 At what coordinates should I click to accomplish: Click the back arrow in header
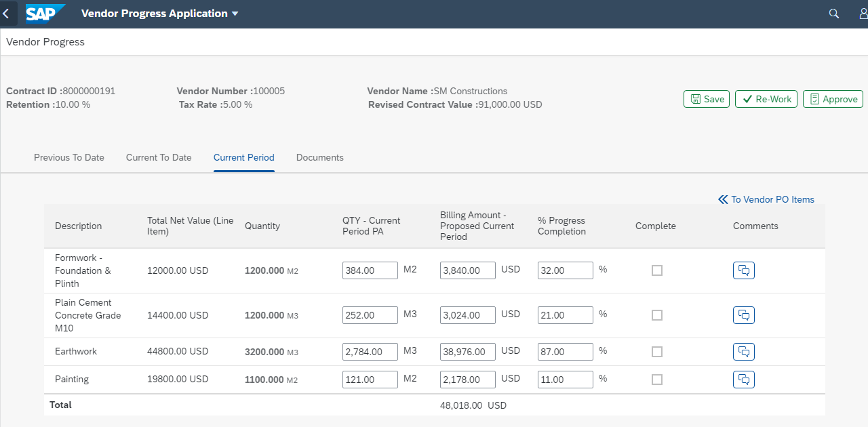pyautogui.click(x=6, y=14)
